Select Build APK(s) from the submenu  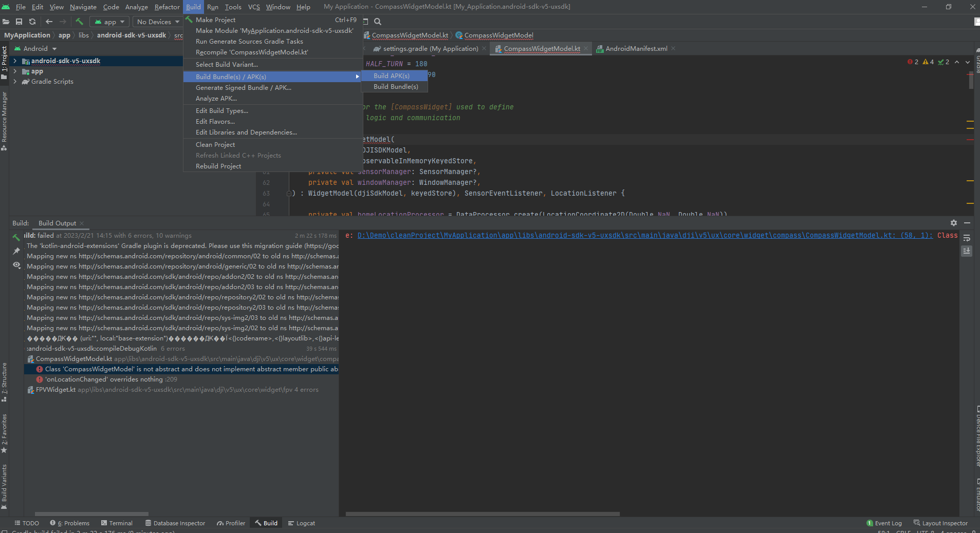tap(391, 75)
